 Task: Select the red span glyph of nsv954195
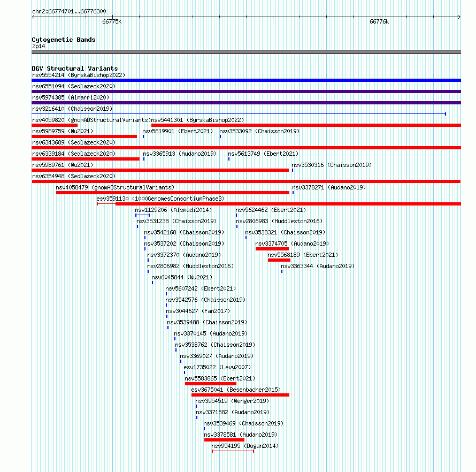(x=233, y=451)
